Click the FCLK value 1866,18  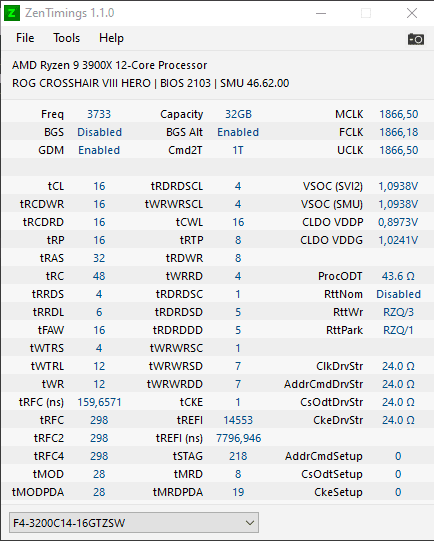(x=399, y=132)
